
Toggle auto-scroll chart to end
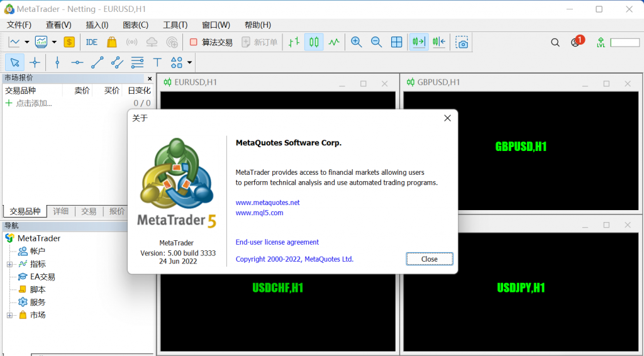pos(418,42)
